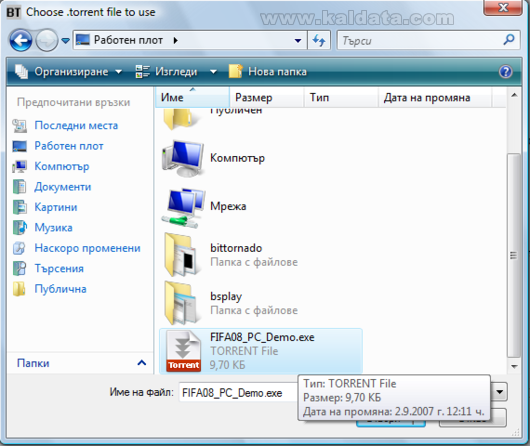The height and width of the screenshot is (446, 530).
Task: Close the Choose .torrent file dialog
Action: pyautogui.click(x=503, y=7)
